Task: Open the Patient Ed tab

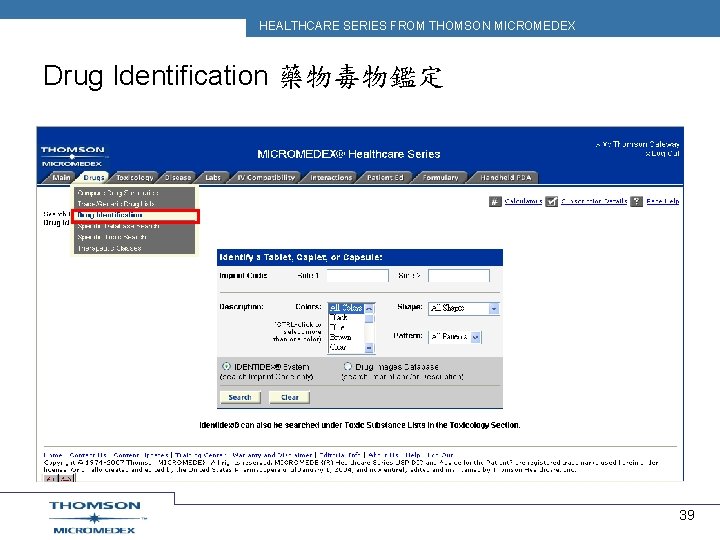Action: click(385, 177)
